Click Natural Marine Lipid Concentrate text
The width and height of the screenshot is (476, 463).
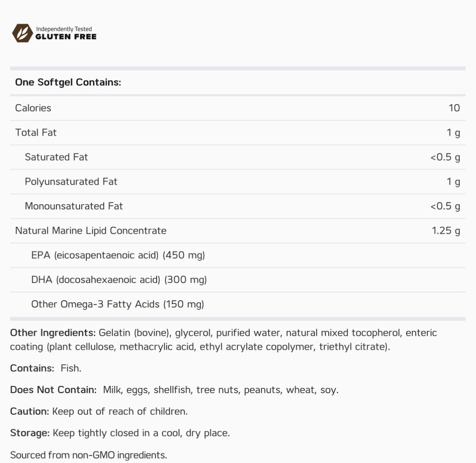click(x=91, y=231)
